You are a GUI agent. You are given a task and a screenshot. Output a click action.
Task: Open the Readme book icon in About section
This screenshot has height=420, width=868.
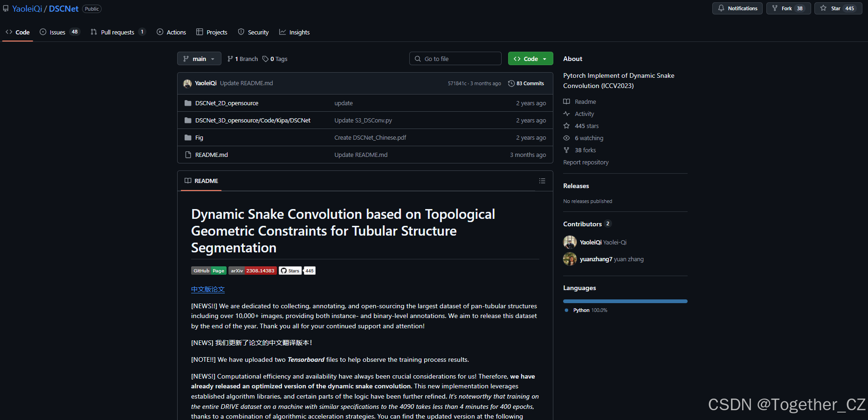pyautogui.click(x=566, y=102)
